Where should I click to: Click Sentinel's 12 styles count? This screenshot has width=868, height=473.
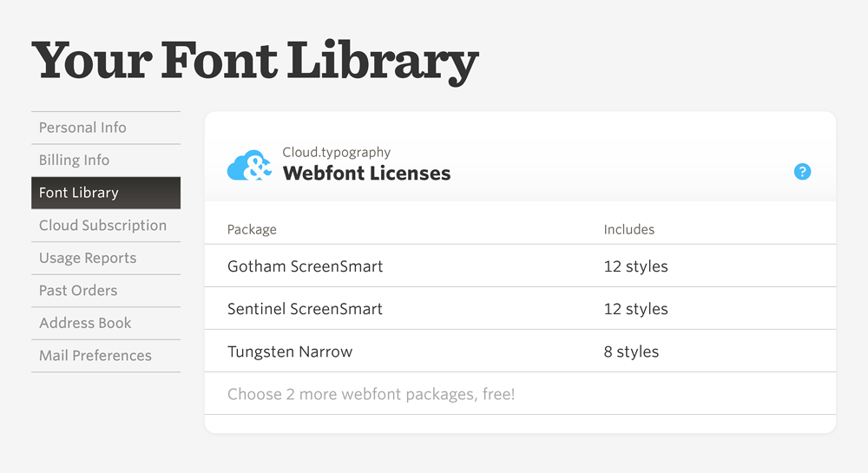[635, 309]
